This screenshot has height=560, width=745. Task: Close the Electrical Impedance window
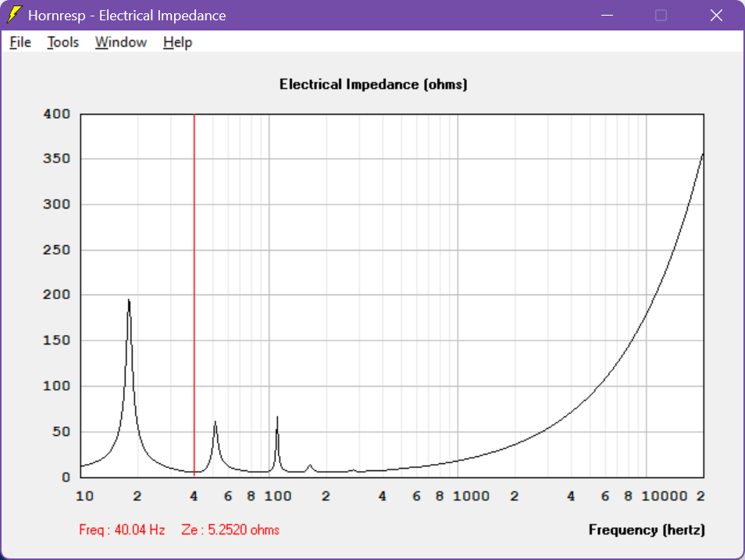716,15
